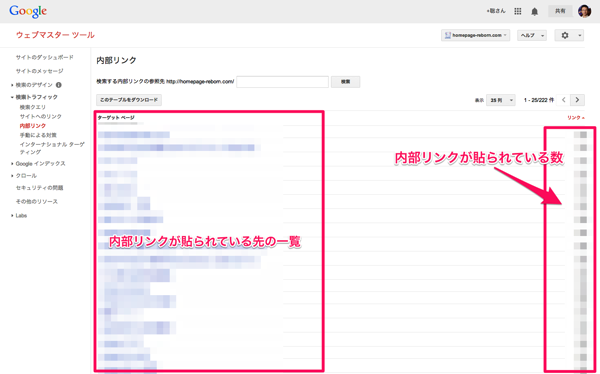The width and height of the screenshot is (600, 374).
Task: Open the Google apps grid
Action: click(x=518, y=11)
